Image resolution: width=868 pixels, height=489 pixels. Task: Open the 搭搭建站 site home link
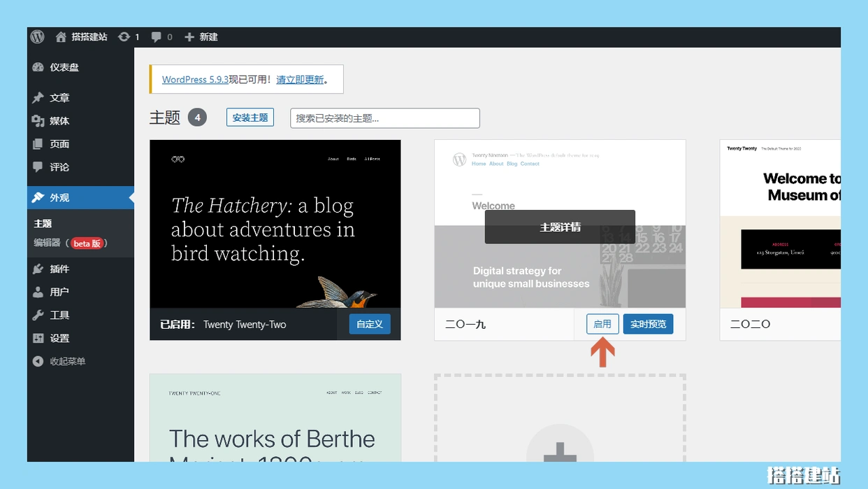[81, 36]
